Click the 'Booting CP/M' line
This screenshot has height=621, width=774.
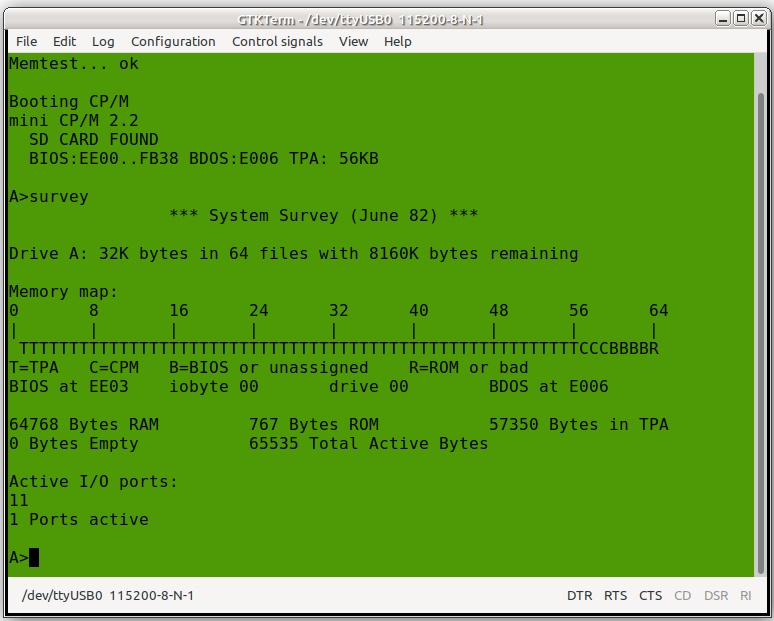tap(69, 102)
